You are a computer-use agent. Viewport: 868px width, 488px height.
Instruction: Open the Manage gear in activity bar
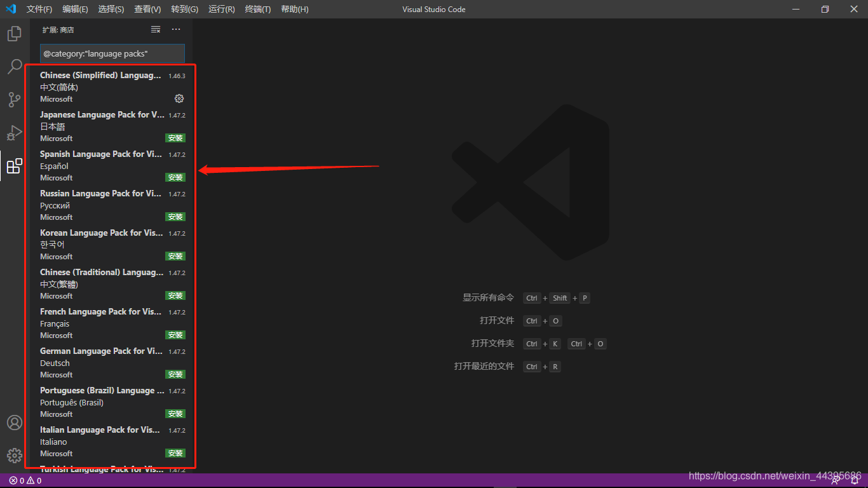tap(15, 456)
